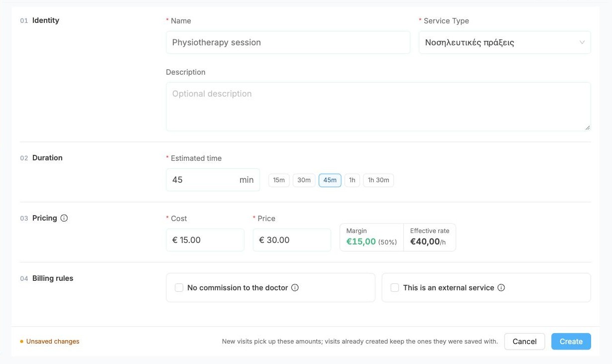The width and height of the screenshot is (612, 364).
Task: Show info about external service option
Action: click(501, 287)
